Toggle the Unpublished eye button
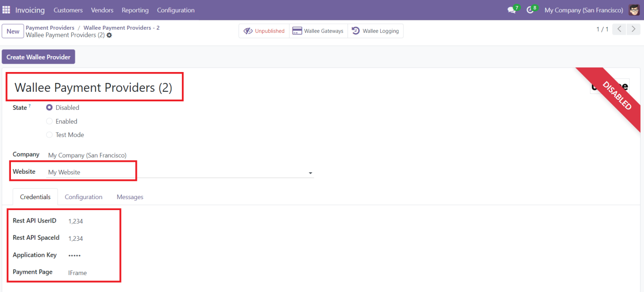The width and height of the screenshot is (644, 292). 264,31
